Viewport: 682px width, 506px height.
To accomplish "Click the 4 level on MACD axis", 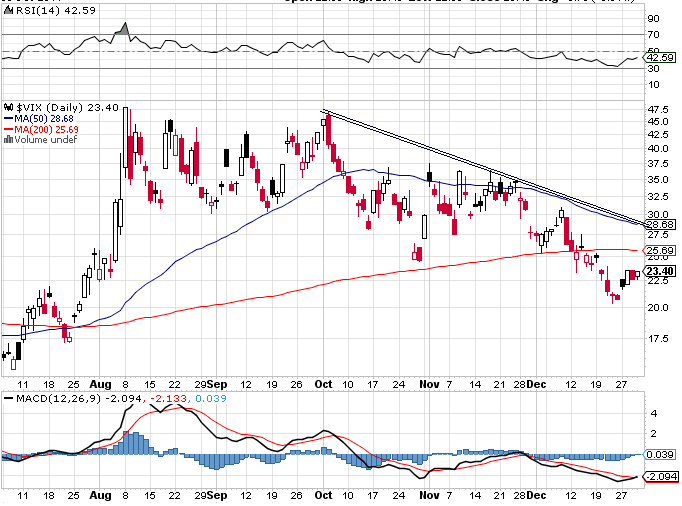I will (x=653, y=414).
